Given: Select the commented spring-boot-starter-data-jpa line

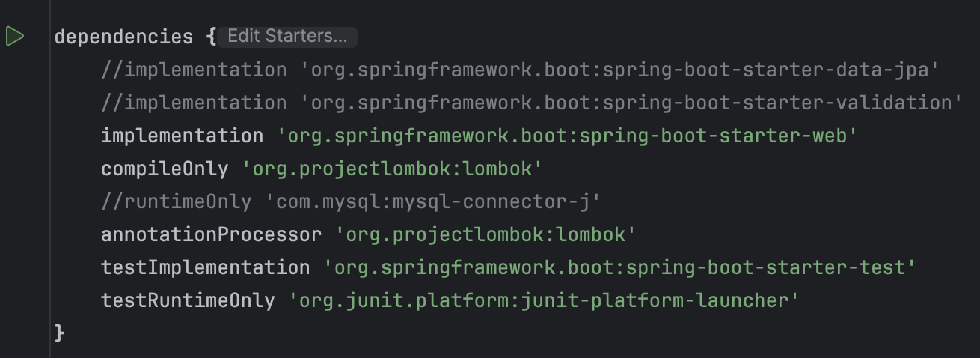Looking at the screenshot, I should tap(520, 70).
